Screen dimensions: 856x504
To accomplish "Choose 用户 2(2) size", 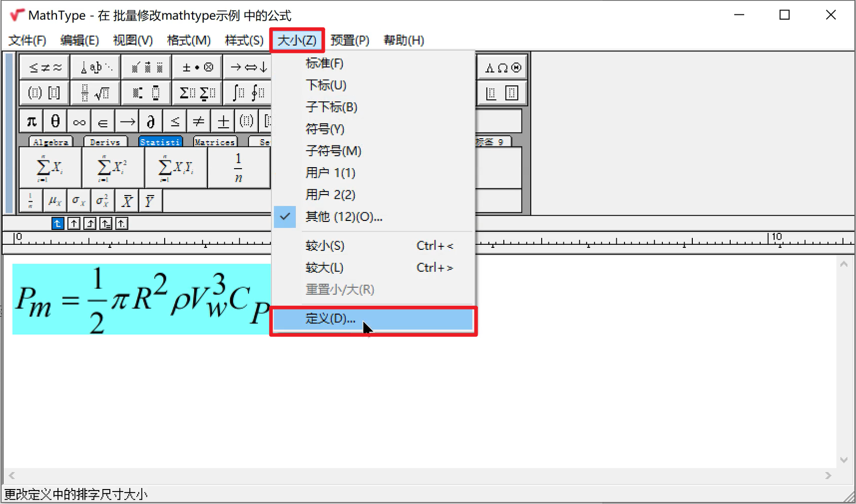I will [373, 195].
